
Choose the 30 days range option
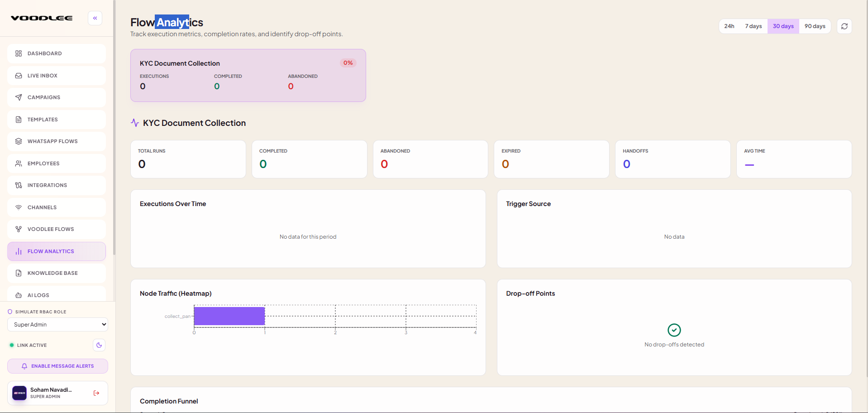coord(783,26)
